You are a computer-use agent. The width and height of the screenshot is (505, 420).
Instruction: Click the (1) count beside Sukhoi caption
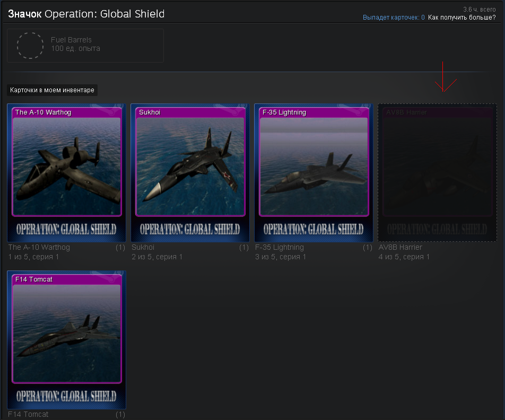coord(244,247)
